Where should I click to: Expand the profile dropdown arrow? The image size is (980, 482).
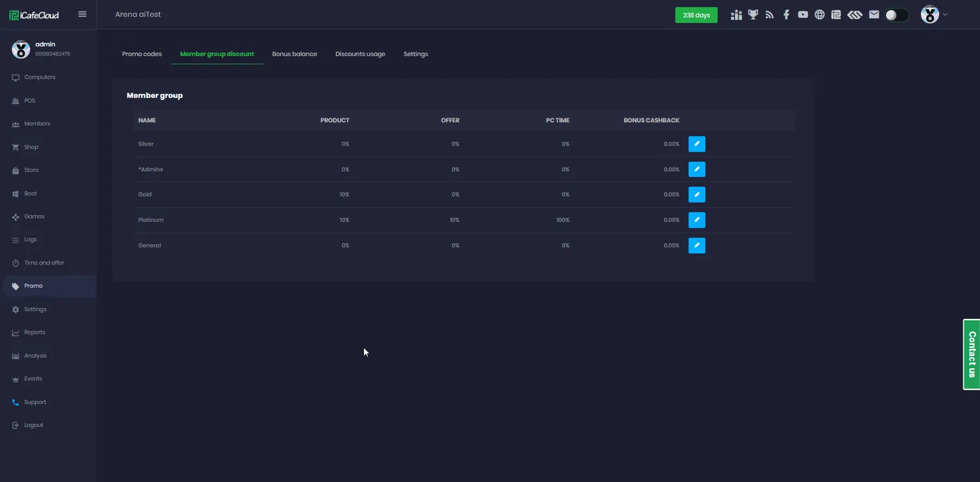[x=945, y=14]
